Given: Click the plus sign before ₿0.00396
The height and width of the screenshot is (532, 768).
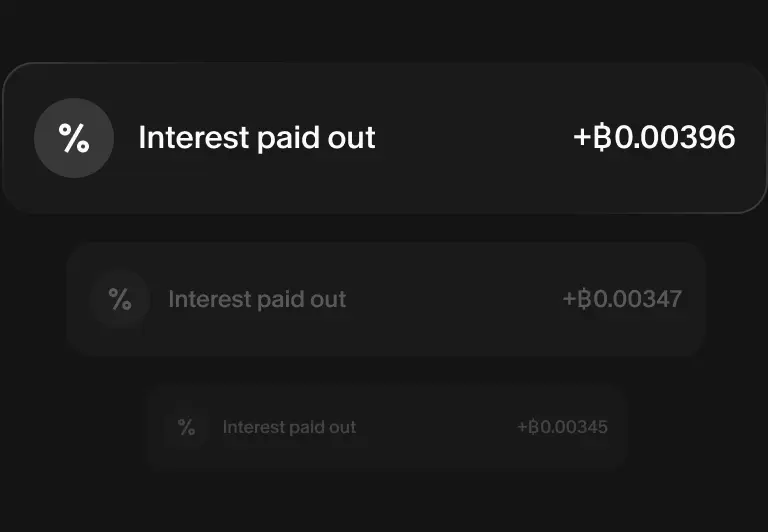Looking at the screenshot, I should click(583, 138).
